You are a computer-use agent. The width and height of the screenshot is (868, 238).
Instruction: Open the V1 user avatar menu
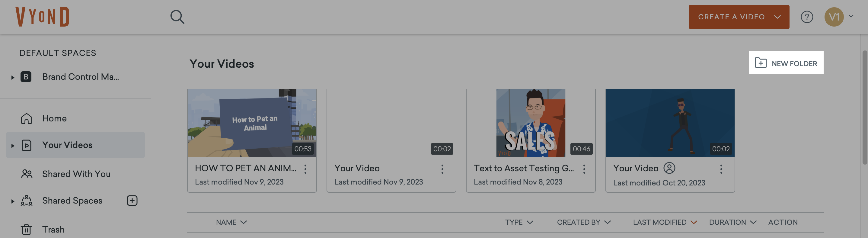click(x=834, y=17)
